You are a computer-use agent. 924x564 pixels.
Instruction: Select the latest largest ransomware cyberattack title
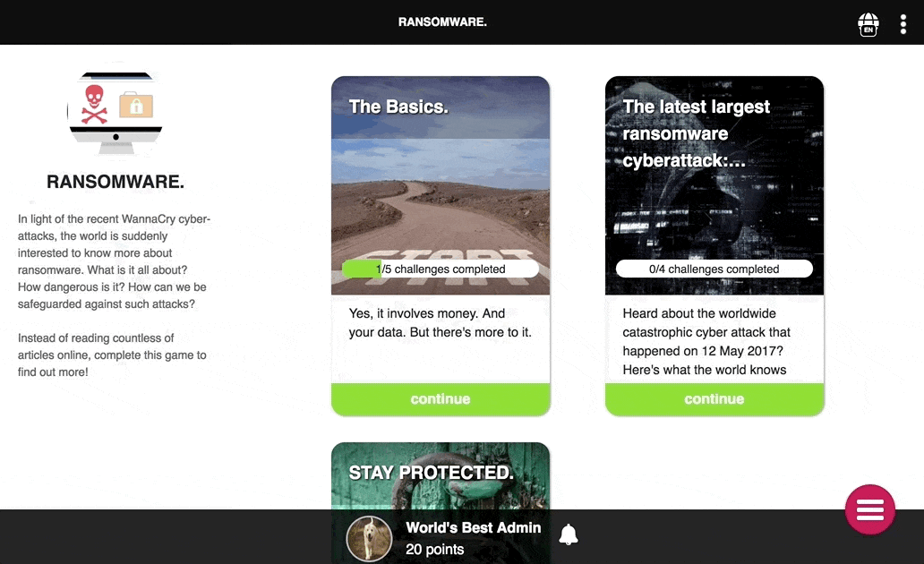pyautogui.click(x=696, y=133)
